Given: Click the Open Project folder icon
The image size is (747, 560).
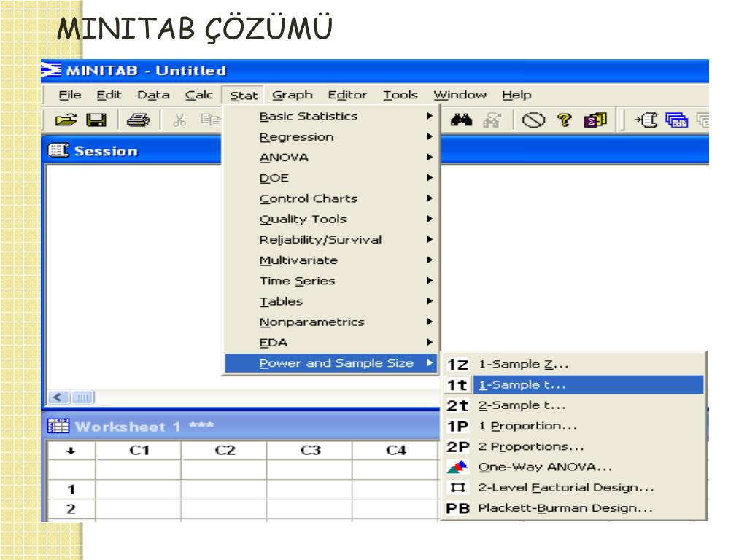Looking at the screenshot, I should coord(66,120).
